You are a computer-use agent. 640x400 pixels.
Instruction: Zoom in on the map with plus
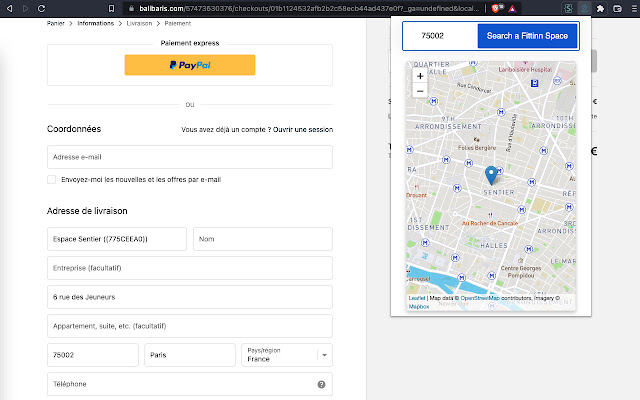(420, 76)
